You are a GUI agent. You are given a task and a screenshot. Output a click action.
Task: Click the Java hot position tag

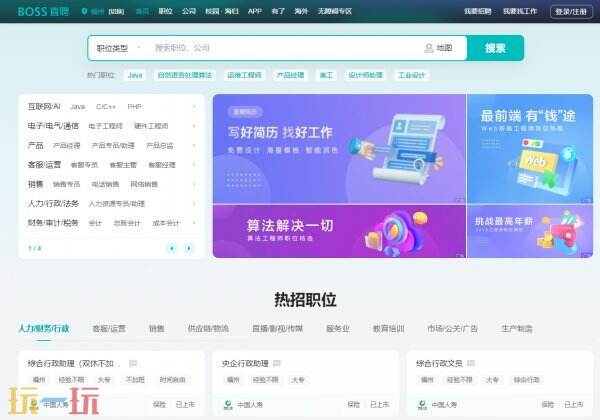(x=135, y=75)
